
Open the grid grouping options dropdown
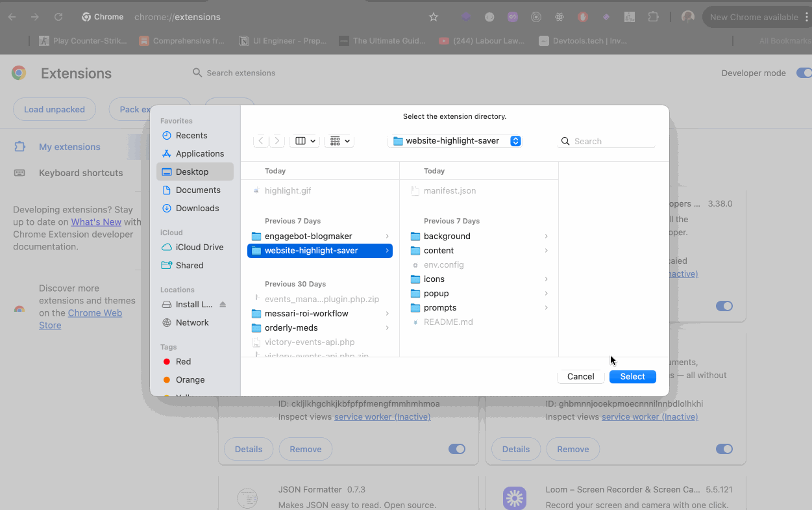(339, 141)
